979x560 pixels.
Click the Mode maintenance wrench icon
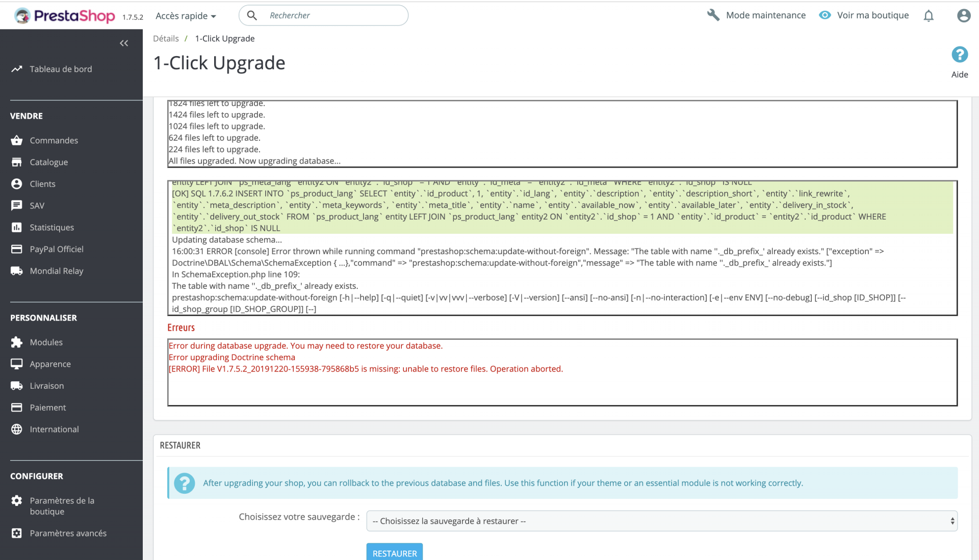click(713, 15)
